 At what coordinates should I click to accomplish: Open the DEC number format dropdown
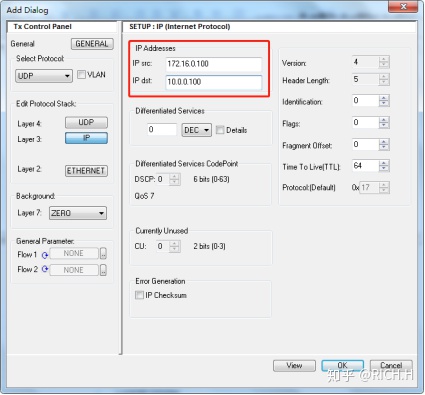coord(197,130)
